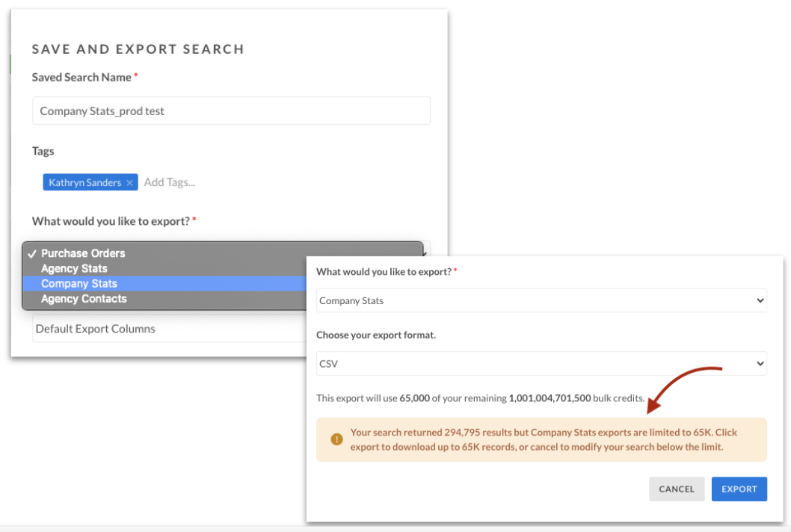Click the blue Export button
This screenshot has width=791, height=532.
click(739, 489)
